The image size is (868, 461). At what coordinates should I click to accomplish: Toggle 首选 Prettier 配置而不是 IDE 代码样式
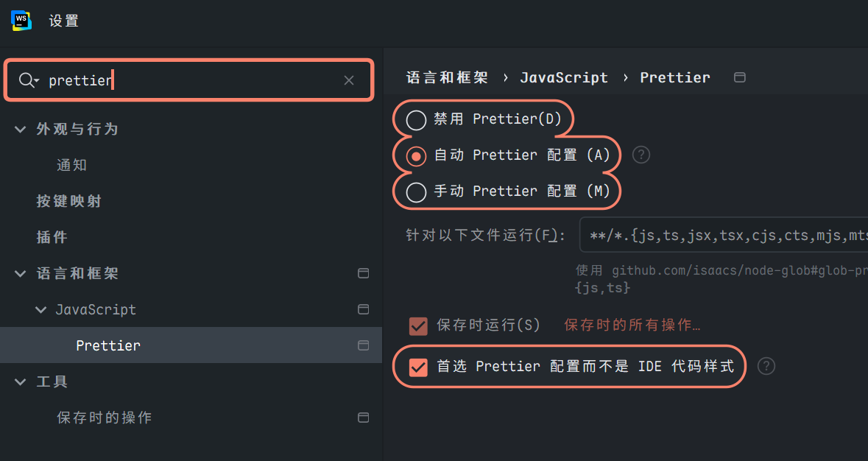click(418, 366)
